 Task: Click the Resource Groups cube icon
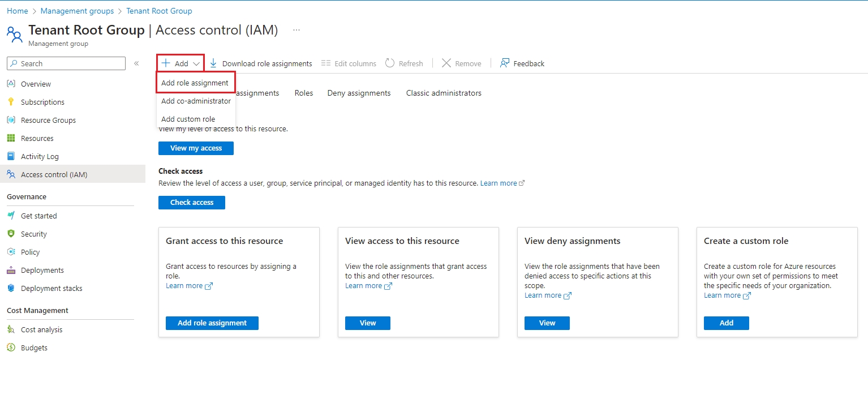click(11, 120)
